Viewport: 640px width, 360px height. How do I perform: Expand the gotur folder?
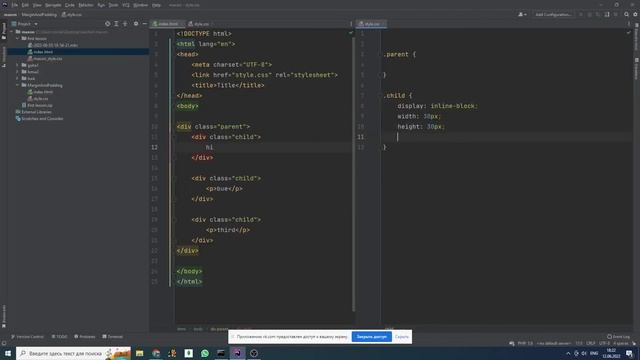(x=18, y=65)
